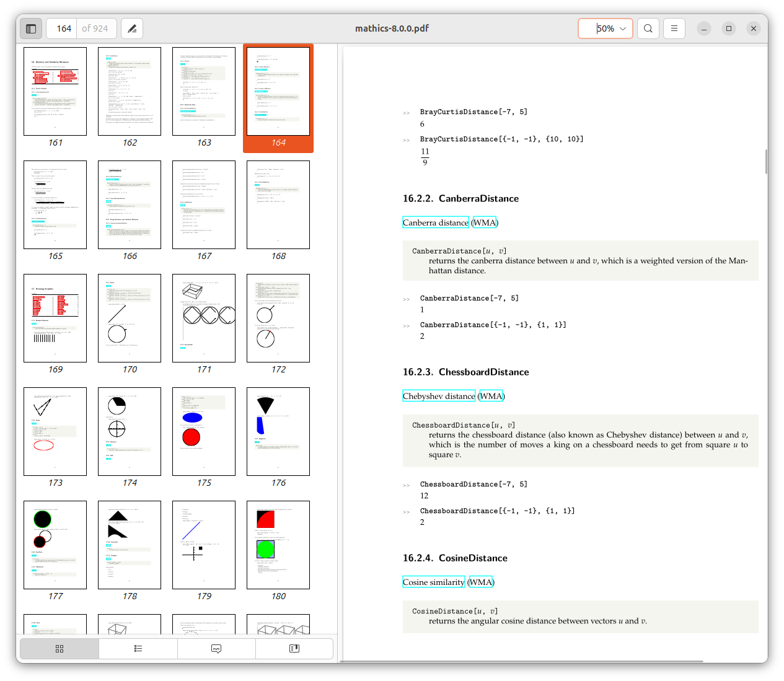Click the 16.2.3. ChessboardDistance heading
The width and height of the screenshot is (784, 681).
pos(466,372)
